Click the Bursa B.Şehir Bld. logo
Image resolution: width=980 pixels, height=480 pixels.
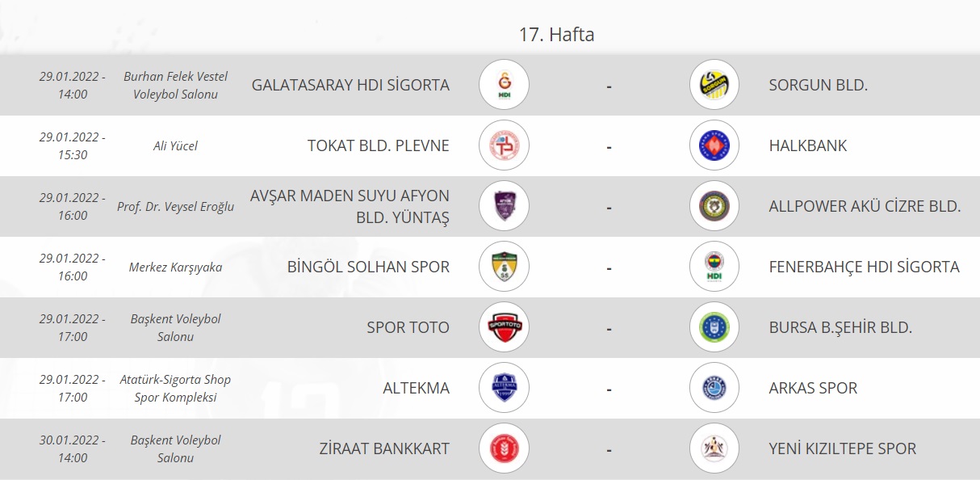[x=714, y=327]
